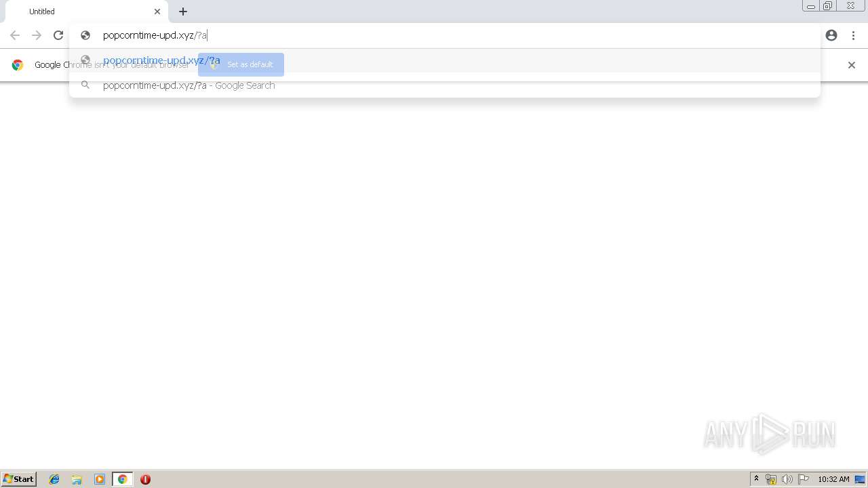Restore down the Chrome window

[828, 6]
